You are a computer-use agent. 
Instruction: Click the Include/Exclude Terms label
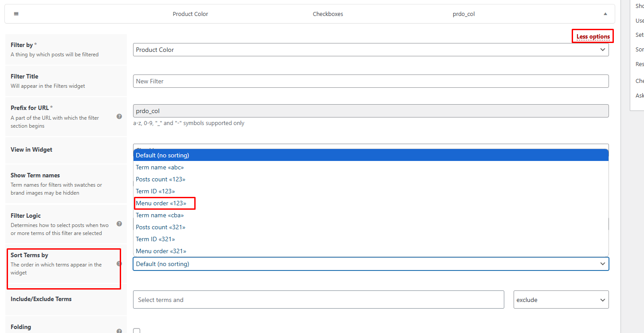click(x=41, y=299)
